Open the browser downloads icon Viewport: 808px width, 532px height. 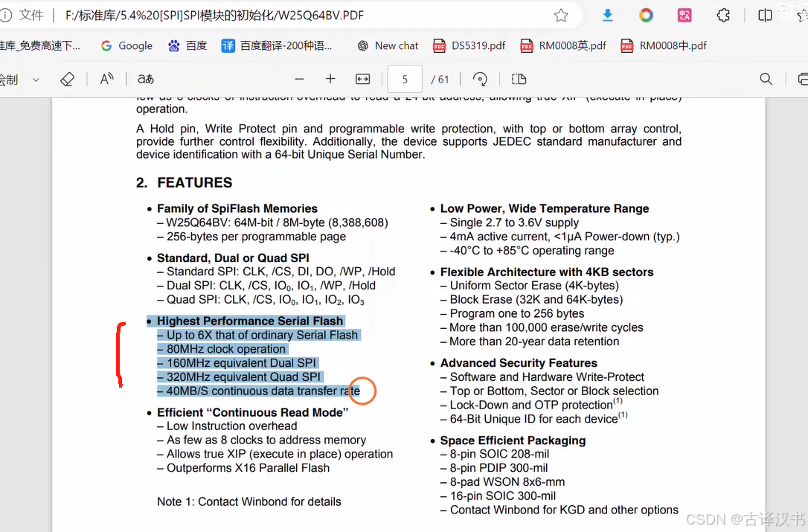tap(608, 16)
